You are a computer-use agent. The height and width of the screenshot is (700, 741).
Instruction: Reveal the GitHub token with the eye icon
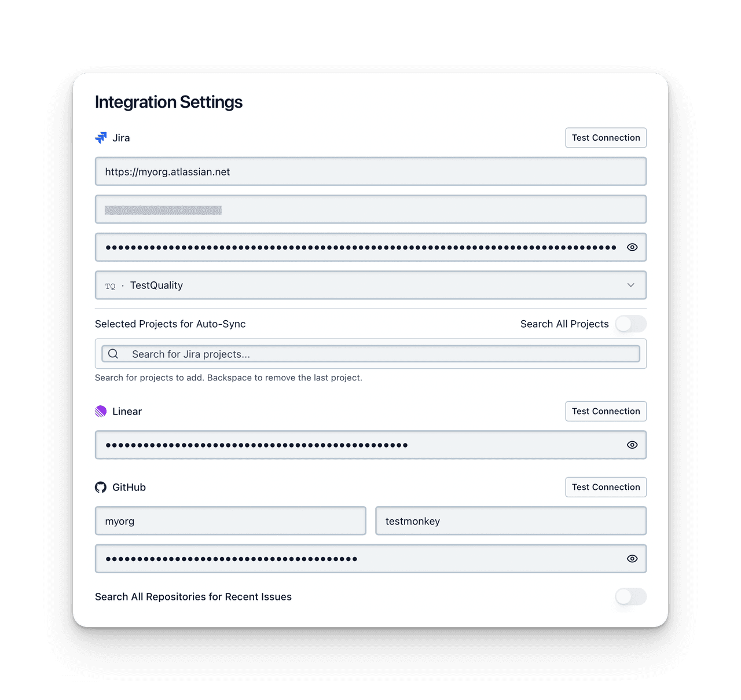pyautogui.click(x=632, y=559)
